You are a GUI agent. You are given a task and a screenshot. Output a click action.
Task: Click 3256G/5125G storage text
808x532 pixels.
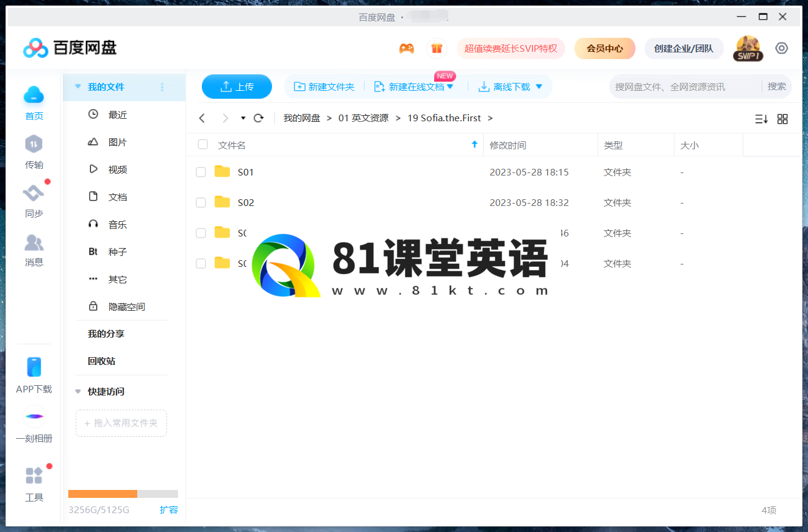pyautogui.click(x=99, y=509)
